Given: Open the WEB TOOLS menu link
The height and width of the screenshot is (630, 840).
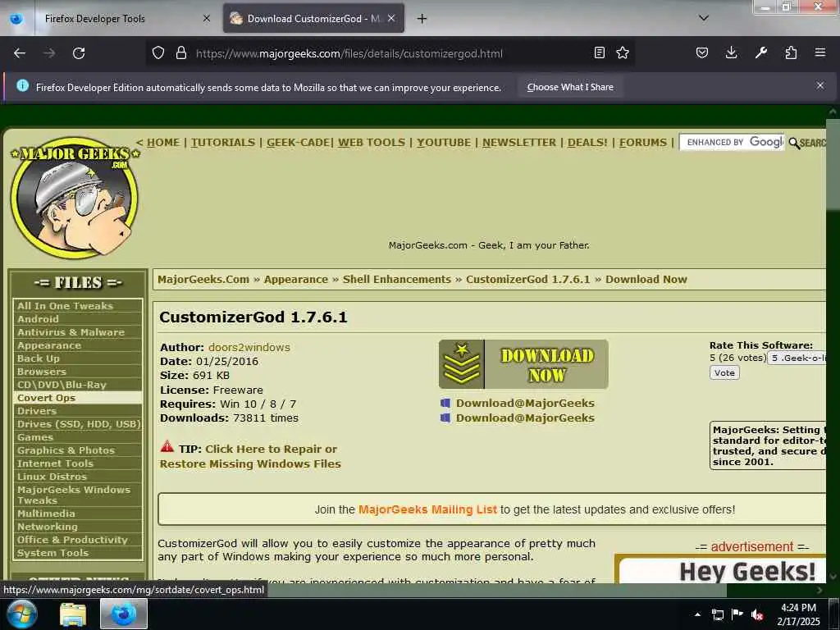Looking at the screenshot, I should (372, 143).
